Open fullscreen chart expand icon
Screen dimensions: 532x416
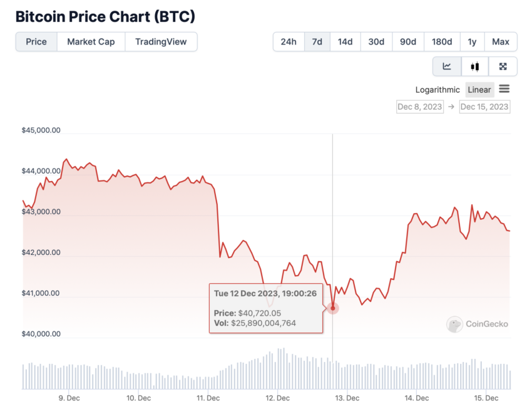tap(503, 66)
